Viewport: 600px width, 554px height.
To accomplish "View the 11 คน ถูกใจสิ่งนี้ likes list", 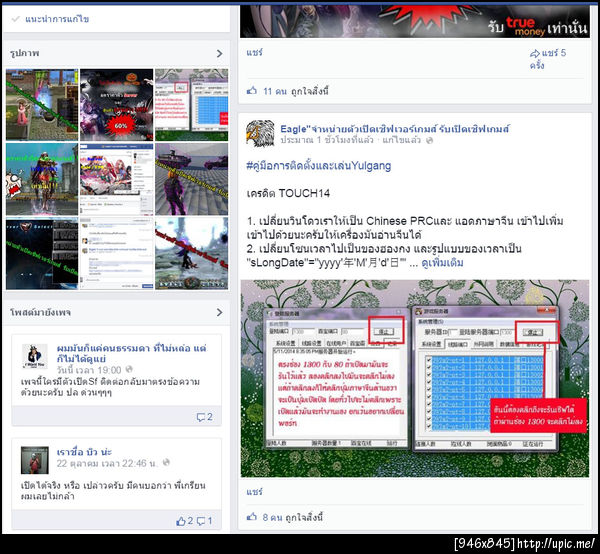I will coord(296,91).
